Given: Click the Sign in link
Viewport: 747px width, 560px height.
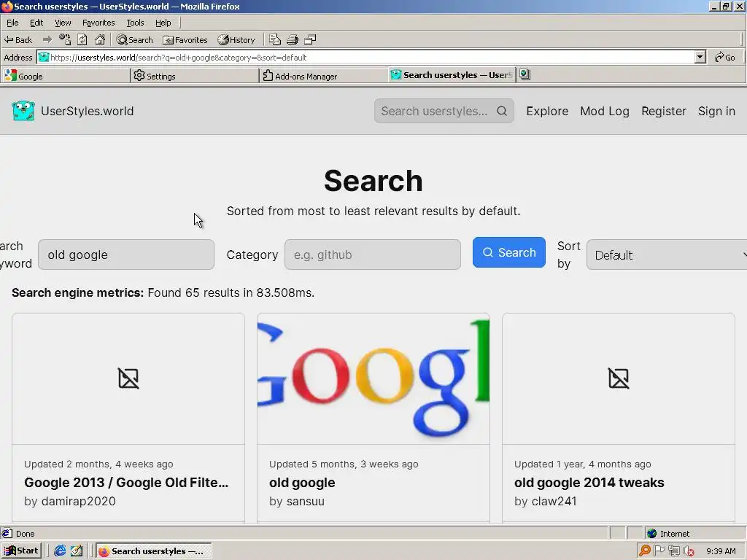Looking at the screenshot, I should point(716,111).
